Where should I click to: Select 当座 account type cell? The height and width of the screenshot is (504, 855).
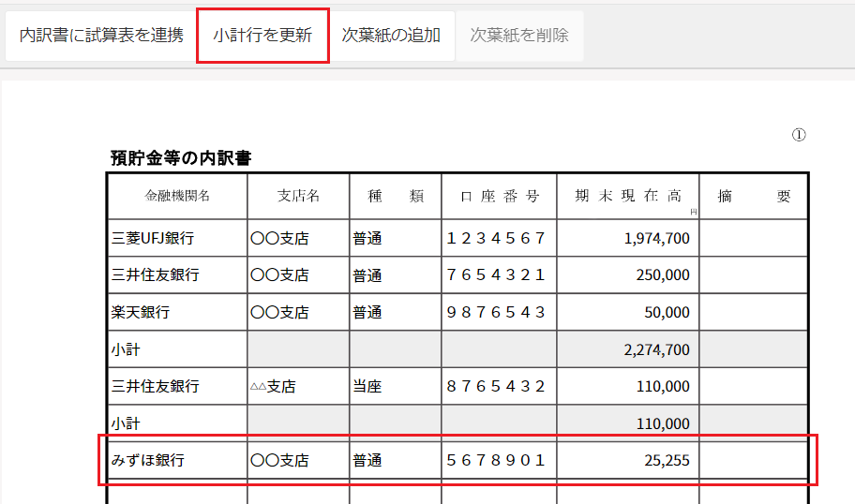pos(396,386)
